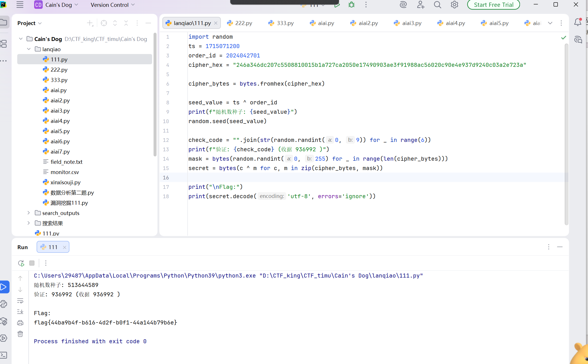Toggle the Project tool window folder icon
The height and width of the screenshot is (364, 588).
4,22
